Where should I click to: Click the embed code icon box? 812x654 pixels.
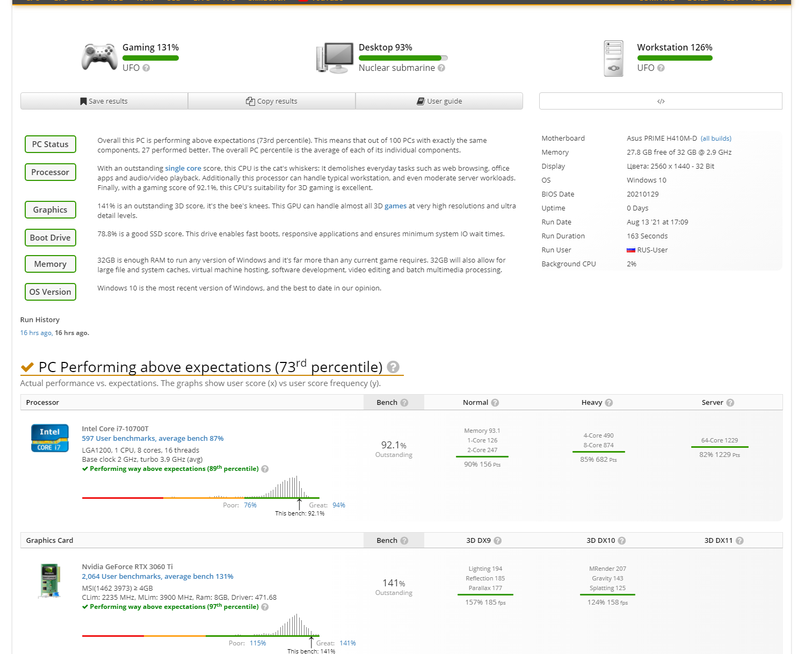661,101
